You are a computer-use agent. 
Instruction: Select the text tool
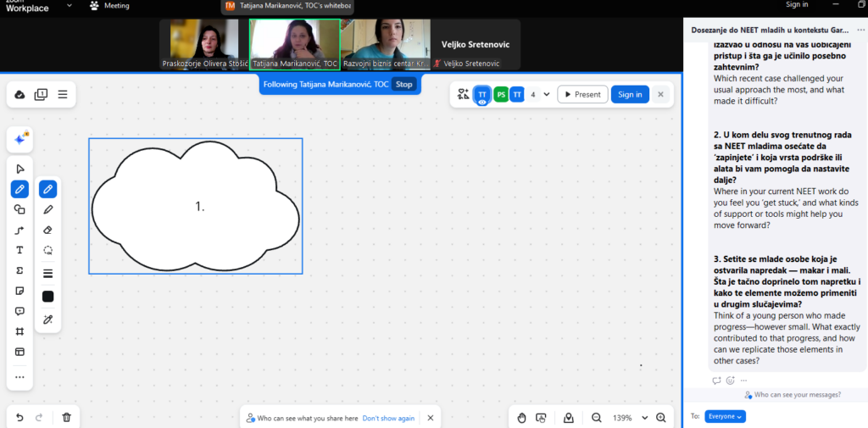tap(19, 250)
